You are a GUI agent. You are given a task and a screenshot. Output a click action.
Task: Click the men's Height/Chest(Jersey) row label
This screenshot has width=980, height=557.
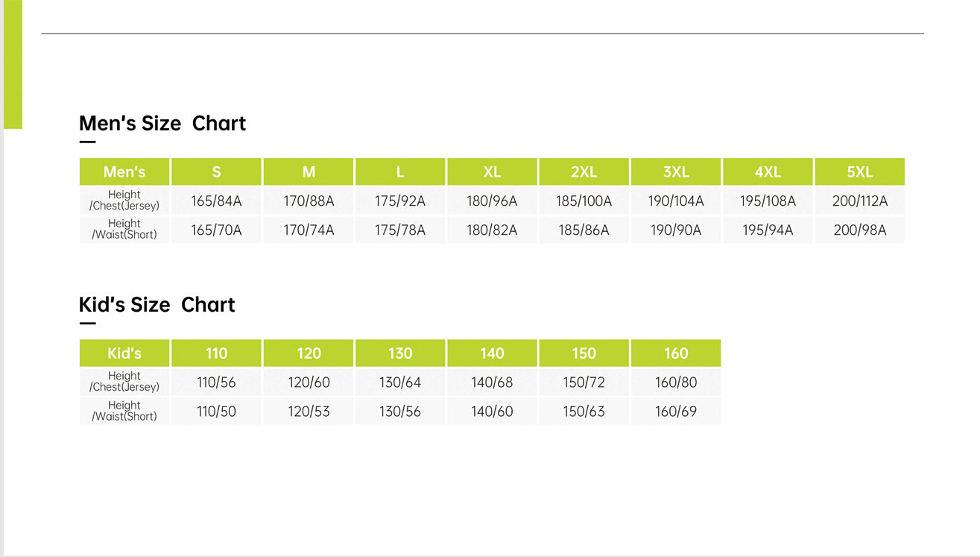(x=124, y=201)
